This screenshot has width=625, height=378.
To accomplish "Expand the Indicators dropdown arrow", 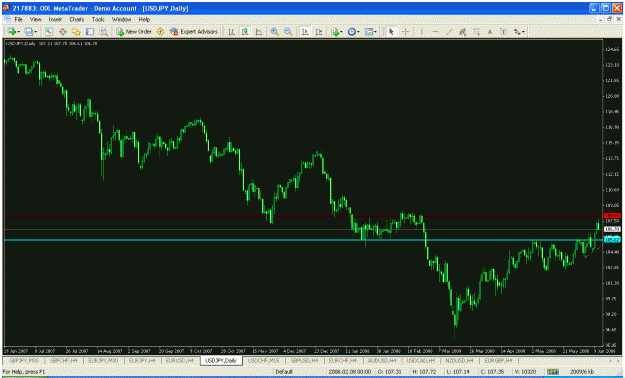I will (x=342, y=32).
